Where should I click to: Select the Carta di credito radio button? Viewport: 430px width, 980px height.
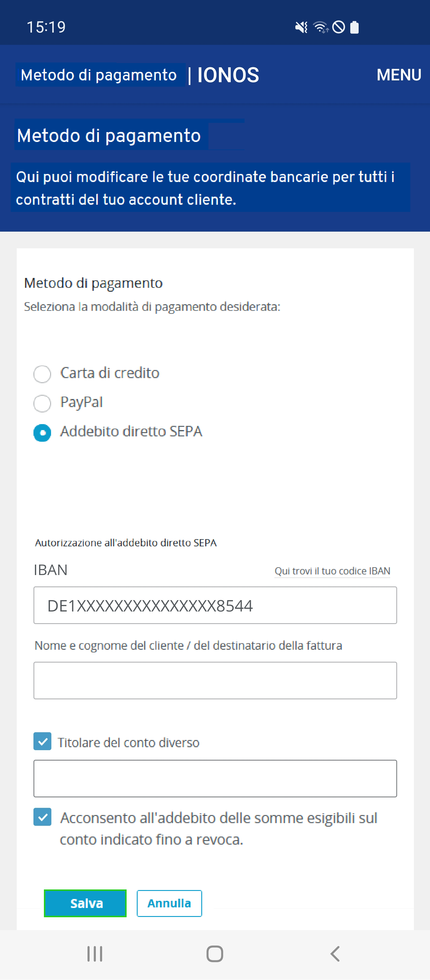pos(42,374)
